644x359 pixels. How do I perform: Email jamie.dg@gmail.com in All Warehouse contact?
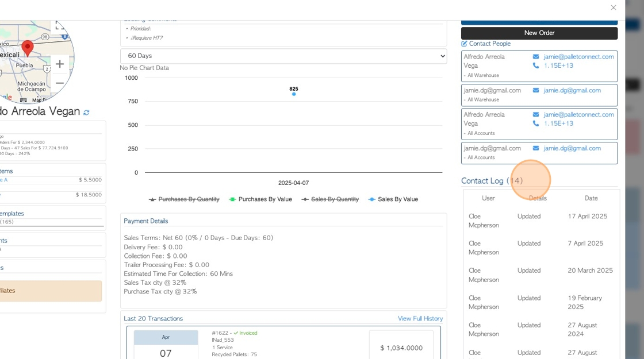(572, 90)
